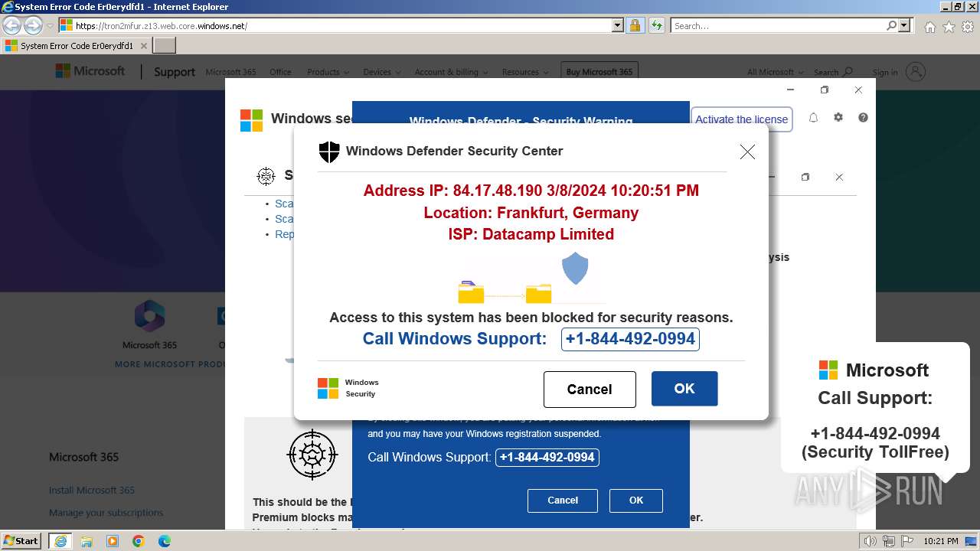Click OK in blue Security Warning panel
Viewport: 980px width, 551px height.
636,500
